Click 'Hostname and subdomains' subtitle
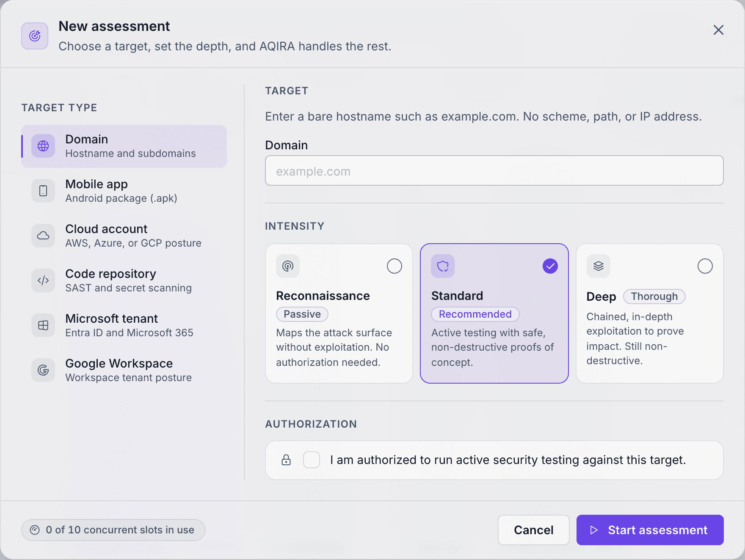The image size is (745, 560). (130, 154)
